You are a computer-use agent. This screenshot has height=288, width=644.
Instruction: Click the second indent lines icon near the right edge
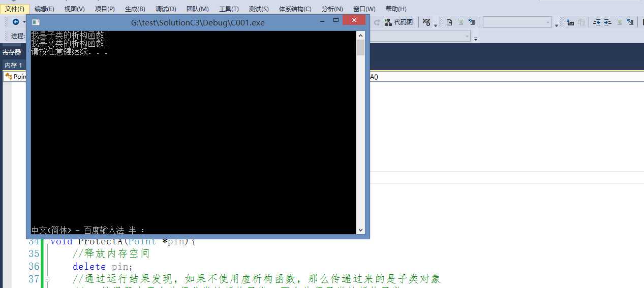click(x=619, y=22)
